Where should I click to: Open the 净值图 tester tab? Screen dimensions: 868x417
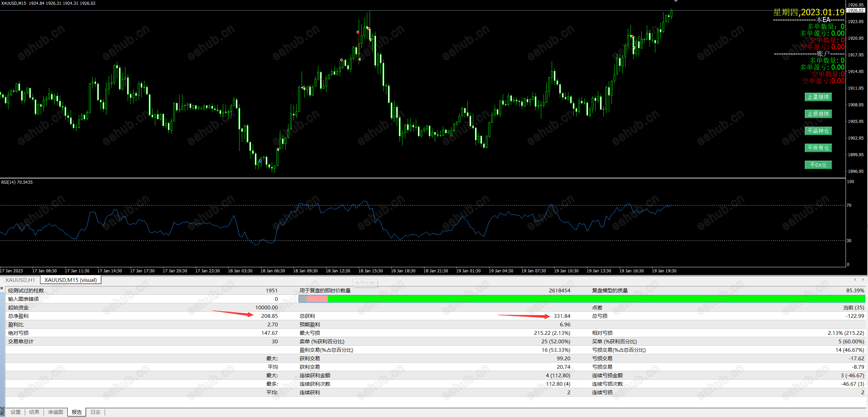coord(55,412)
